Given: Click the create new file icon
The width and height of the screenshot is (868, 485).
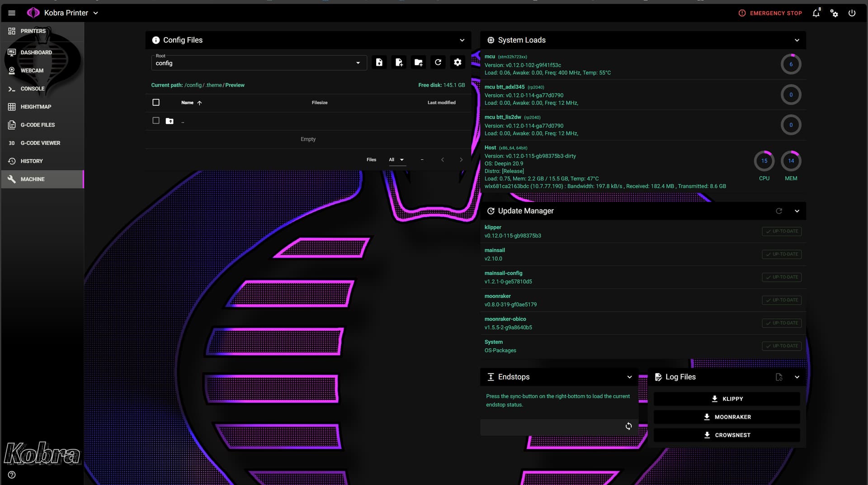Looking at the screenshot, I should (399, 62).
